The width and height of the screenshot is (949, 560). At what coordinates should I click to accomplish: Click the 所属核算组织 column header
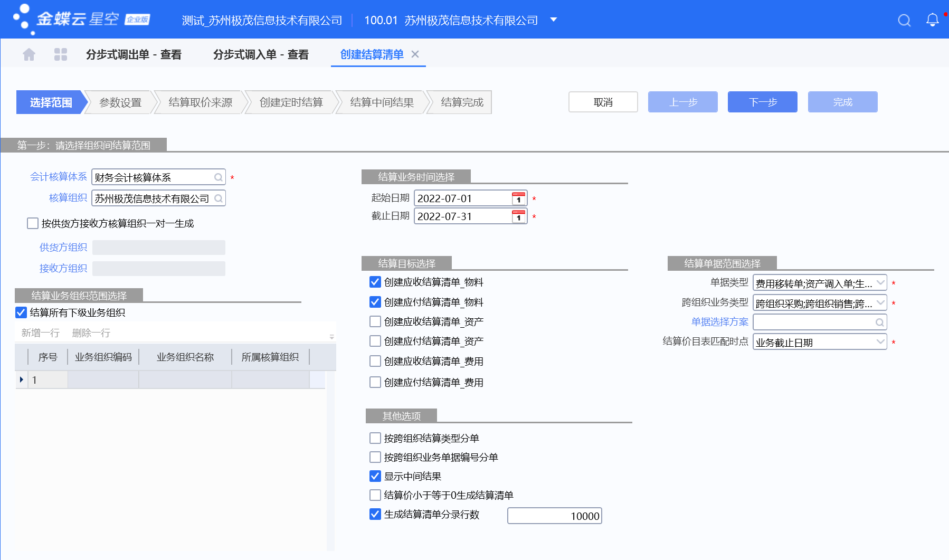(270, 357)
